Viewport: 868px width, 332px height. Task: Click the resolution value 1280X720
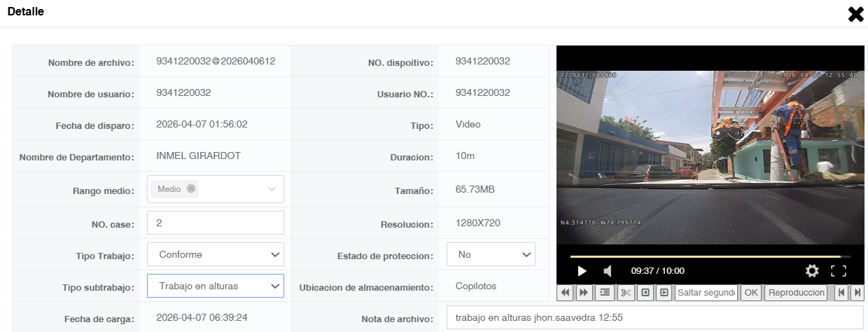click(x=477, y=223)
